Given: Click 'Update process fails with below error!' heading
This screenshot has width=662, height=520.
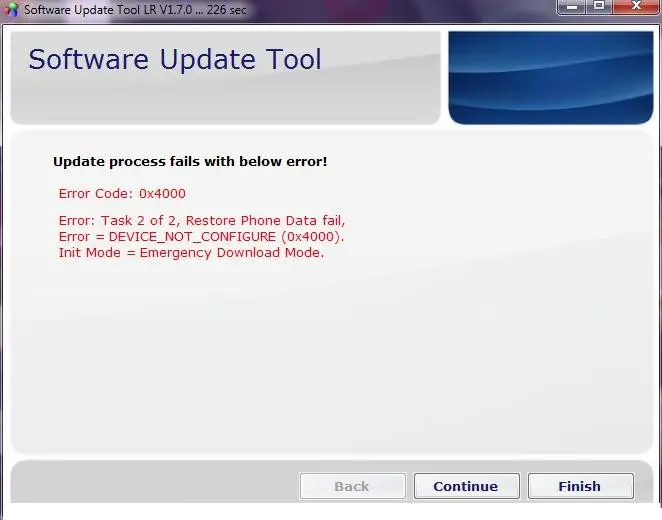Looking at the screenshot, I should (x=190, y=162).
